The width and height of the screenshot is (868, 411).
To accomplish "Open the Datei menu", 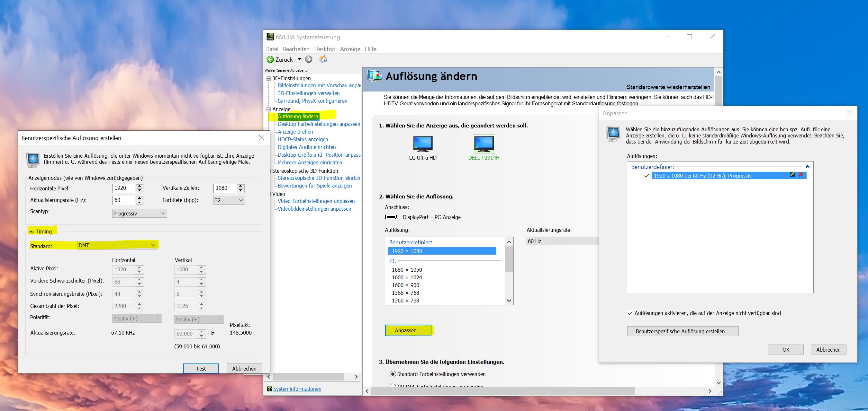I will click(x=272, y=49).
